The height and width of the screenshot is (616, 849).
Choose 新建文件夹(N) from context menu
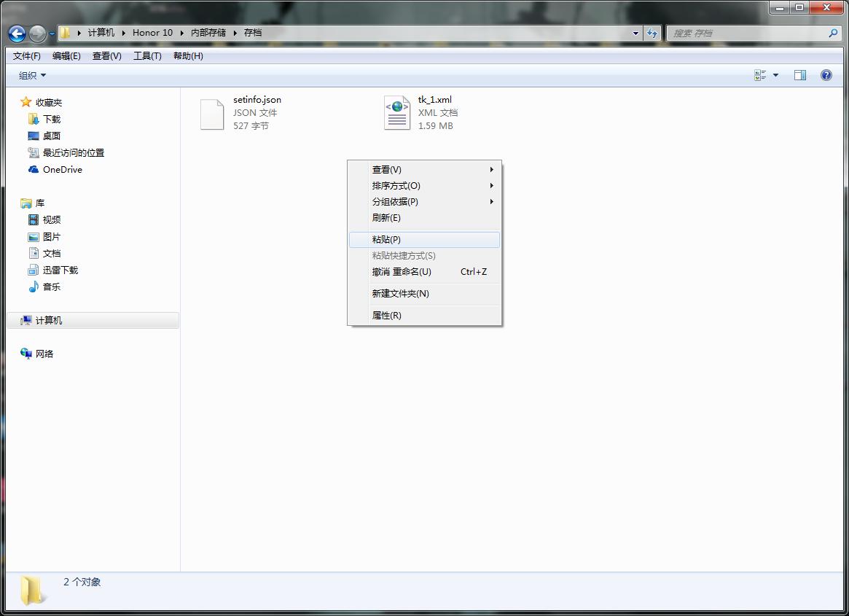coord(424,293)
